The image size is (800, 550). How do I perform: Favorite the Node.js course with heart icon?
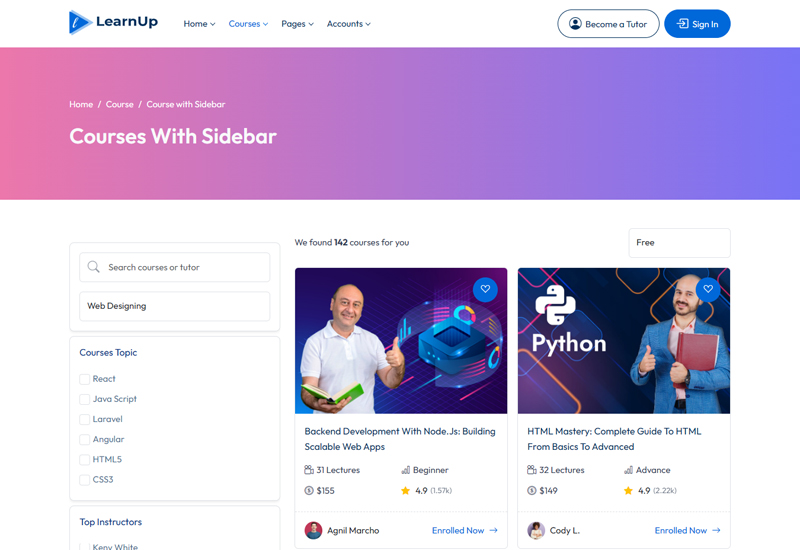485,289
